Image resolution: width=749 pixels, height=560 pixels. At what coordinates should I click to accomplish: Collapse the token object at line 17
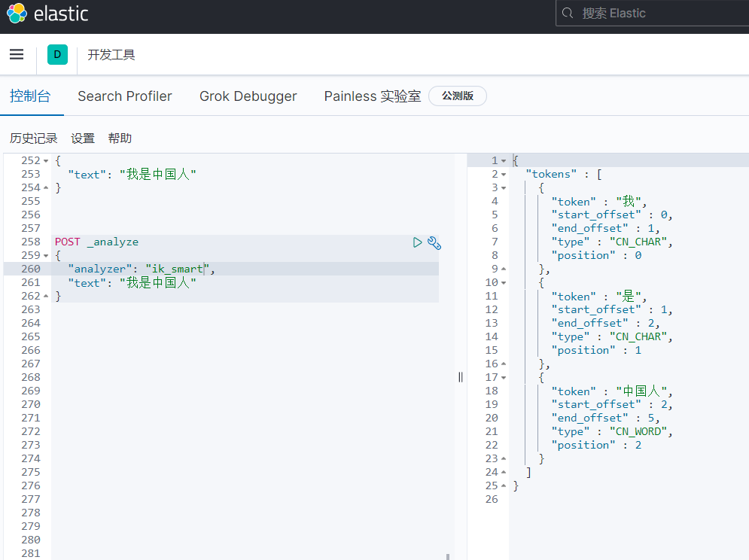pos(504,378)
